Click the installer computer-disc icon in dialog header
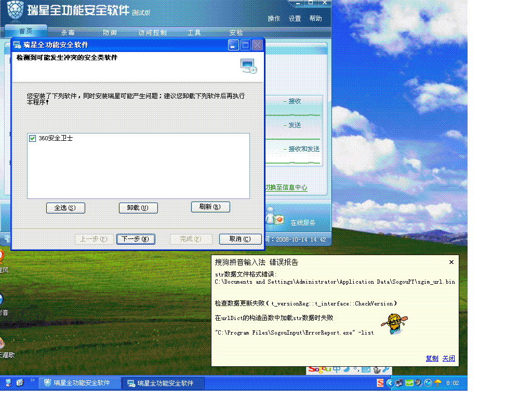The width and height of the screenshot is (532, 399). tap(249, 66)
